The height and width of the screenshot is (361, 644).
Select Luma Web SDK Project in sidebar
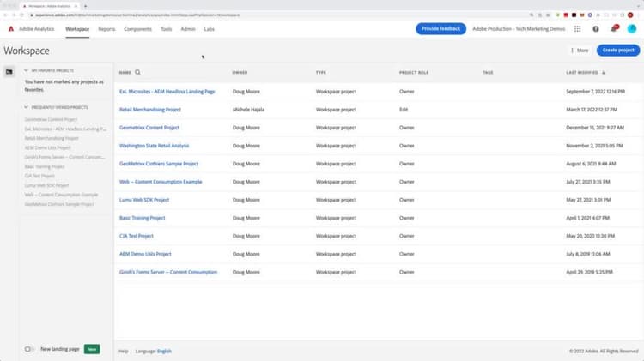pyautogui.click(x=46, y=185)
